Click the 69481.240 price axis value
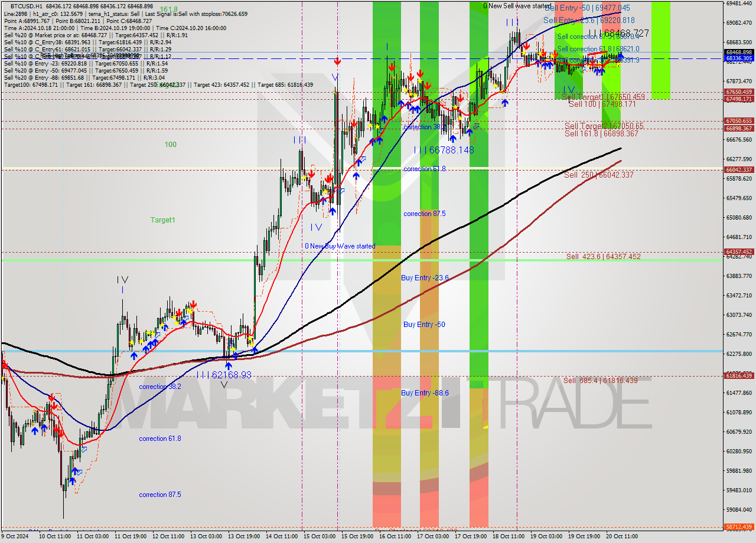Viewport: 756px width, 543px height. click(738, 4)
